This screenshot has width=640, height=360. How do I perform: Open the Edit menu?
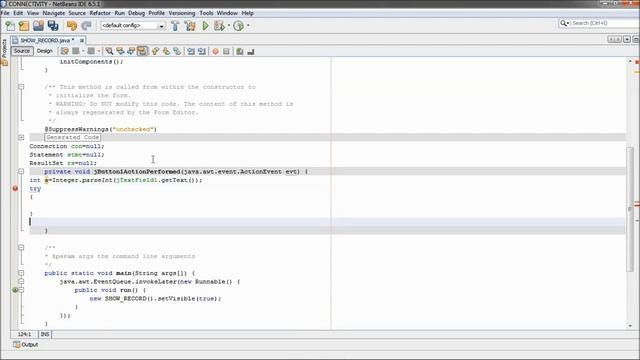click(x=18, y=13)
